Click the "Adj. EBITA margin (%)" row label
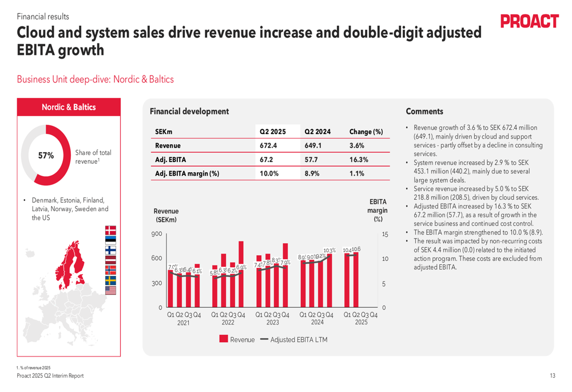The image size is (572, 392). (187, 173)
